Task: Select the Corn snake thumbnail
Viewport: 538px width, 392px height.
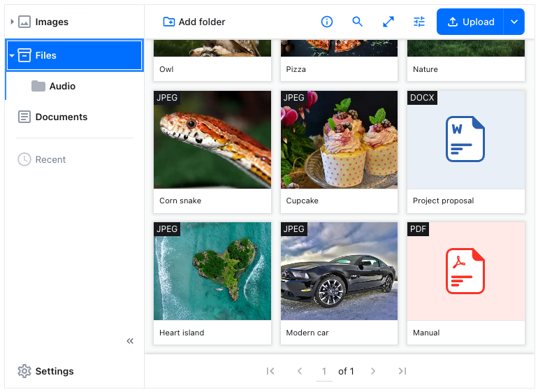Action: click(212, 140)
